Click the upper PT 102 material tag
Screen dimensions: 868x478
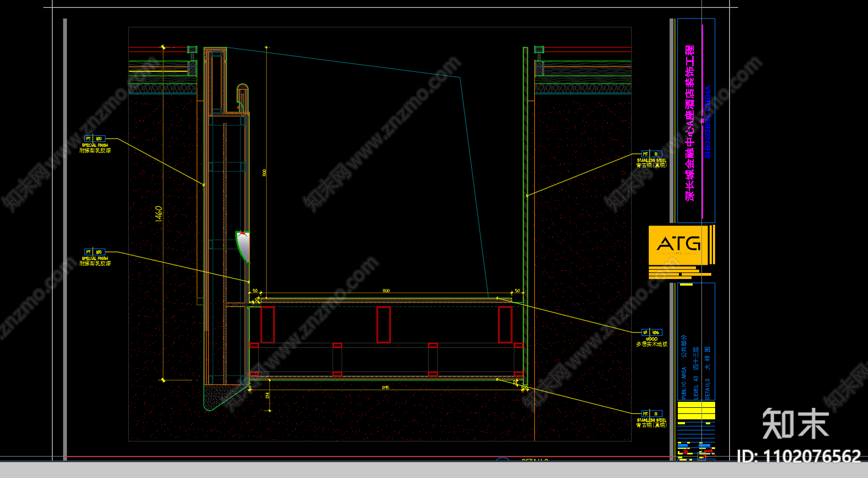[x=94, y=139]
